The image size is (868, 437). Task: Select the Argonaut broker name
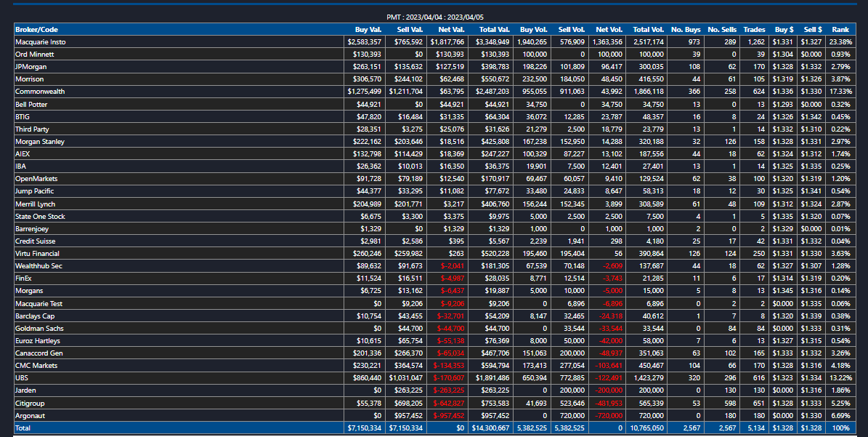tap(31, 416)
